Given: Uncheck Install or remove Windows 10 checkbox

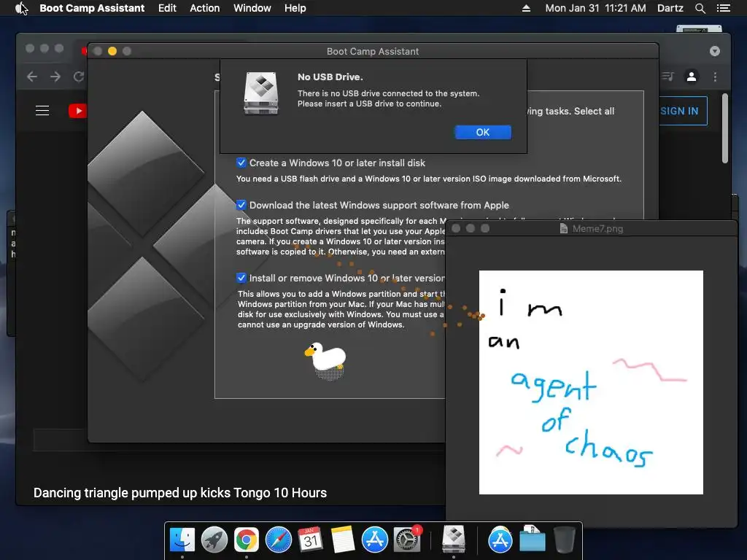Looking at the screenshot, I should click(x=241, y=278).
